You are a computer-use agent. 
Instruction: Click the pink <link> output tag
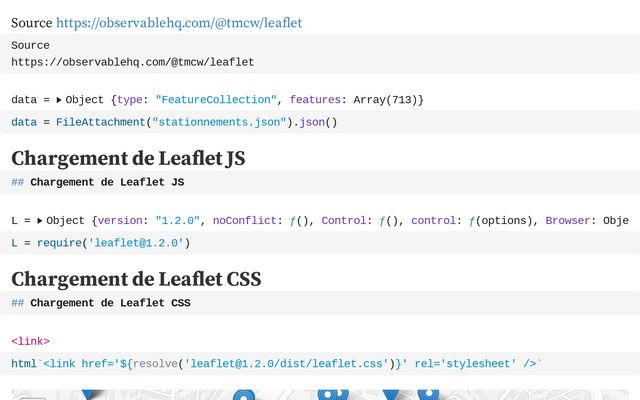click(x=30, y=341)
